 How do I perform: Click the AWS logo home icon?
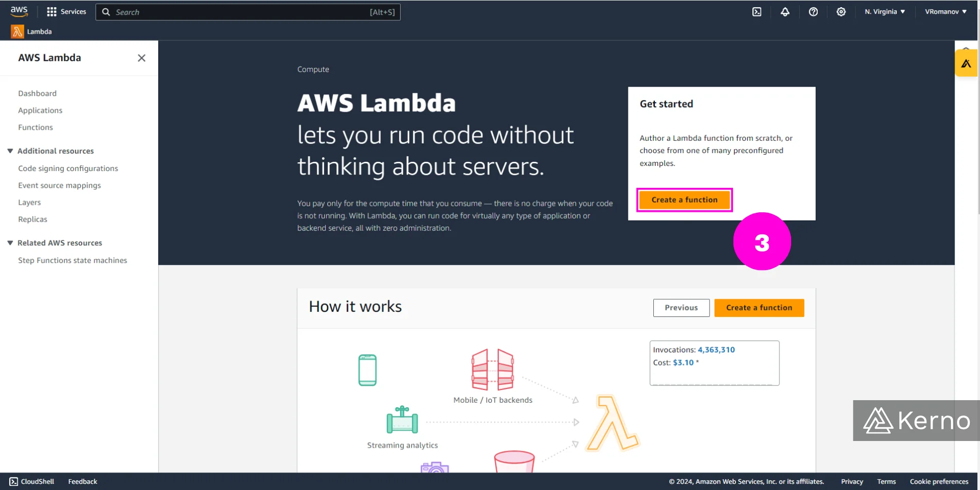[19, 11]
